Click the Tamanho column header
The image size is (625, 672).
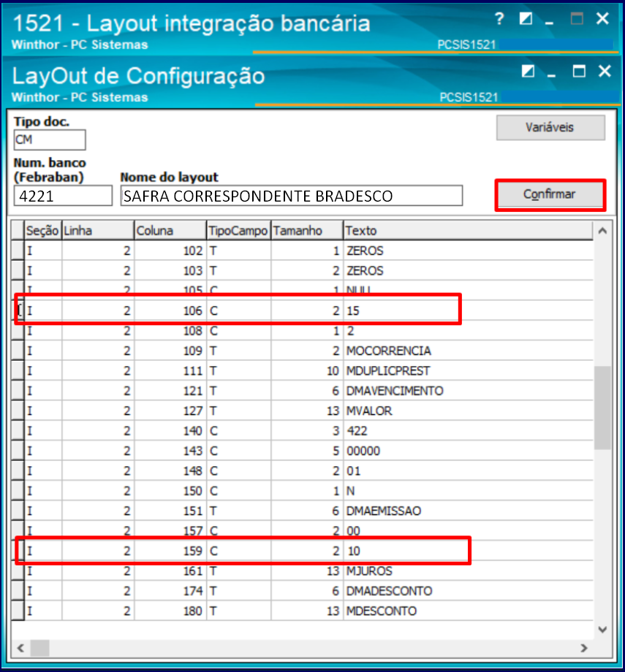[307, 231]
